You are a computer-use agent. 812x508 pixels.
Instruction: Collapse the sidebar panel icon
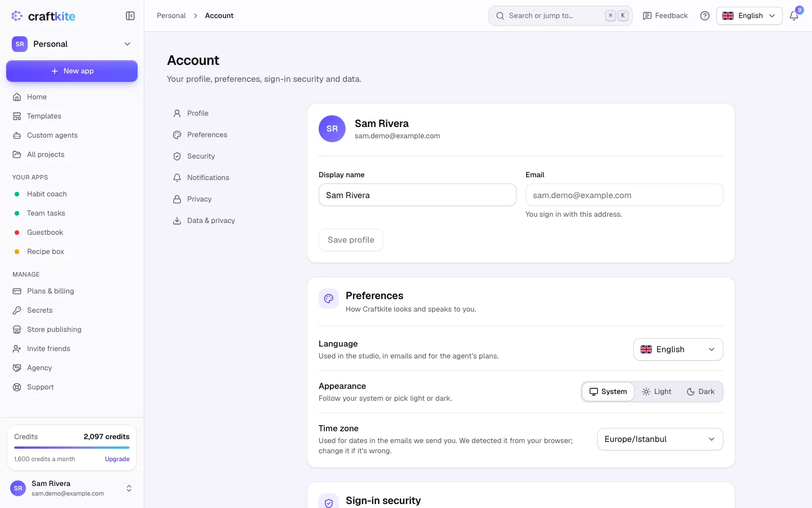tap(130, 16)
